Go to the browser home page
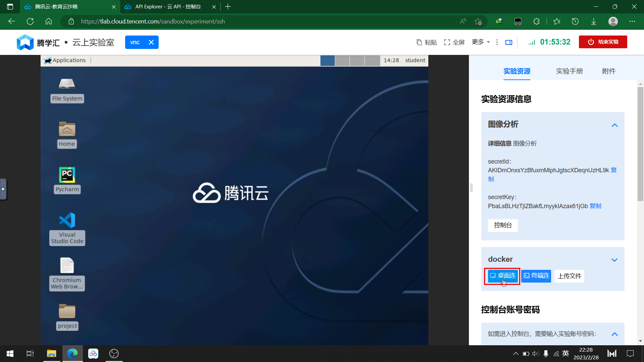This screenshot has width=644, height=362. pyautogui.click(x=49, y=21)
